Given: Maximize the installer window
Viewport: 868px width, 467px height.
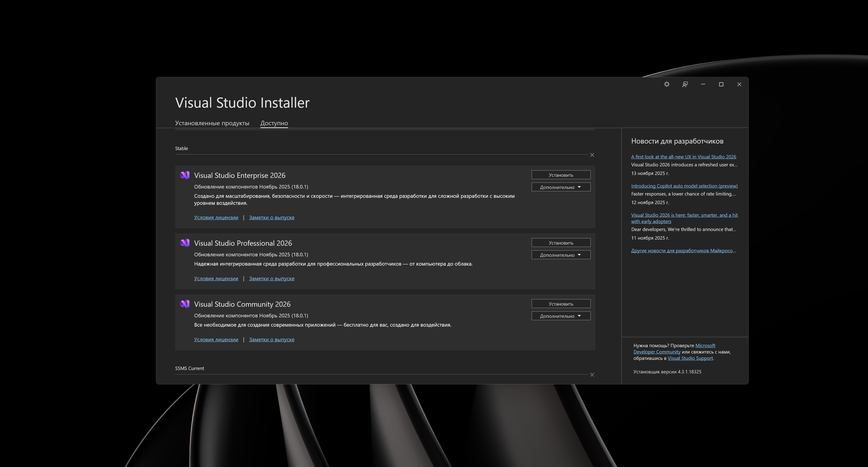Looking at the screenshot, I should point(721,84).
